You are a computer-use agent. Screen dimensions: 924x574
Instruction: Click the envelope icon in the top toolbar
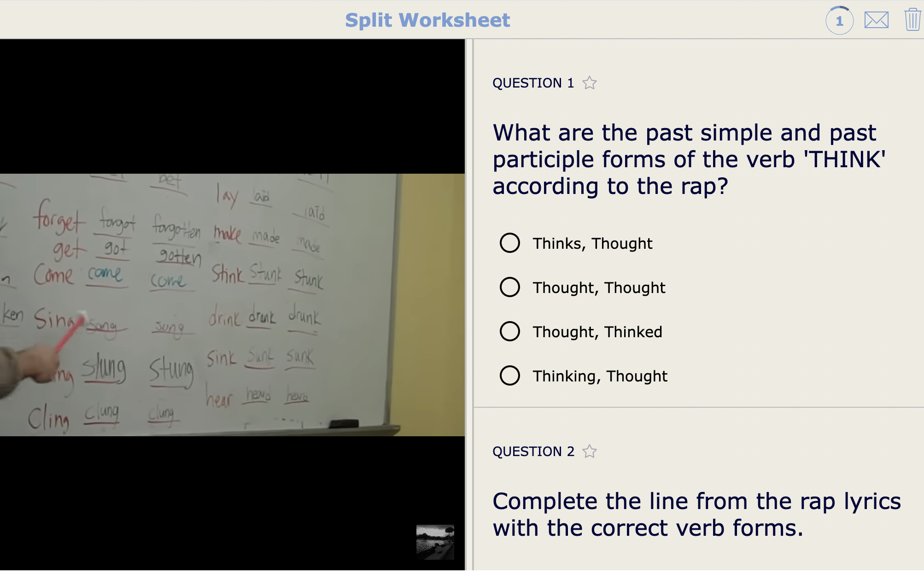(x=877, y=20)
